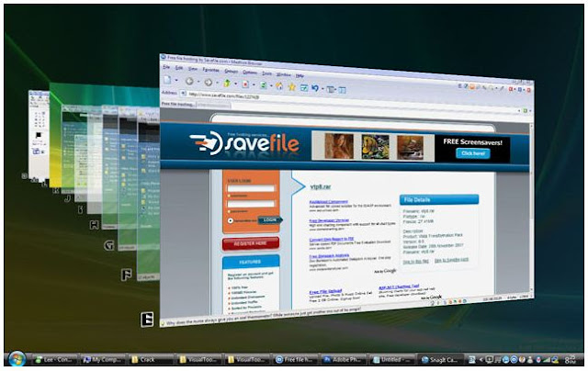The width and height of the screenshot is (588, 371).
Task: Switch to 'My Comp...' taskbar button
Action: [x=104, y=360]
